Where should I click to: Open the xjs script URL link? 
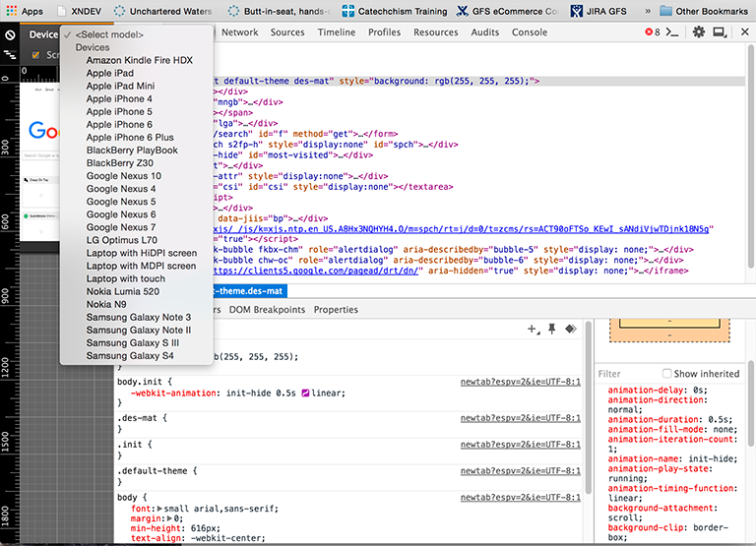tap(464, 229)
